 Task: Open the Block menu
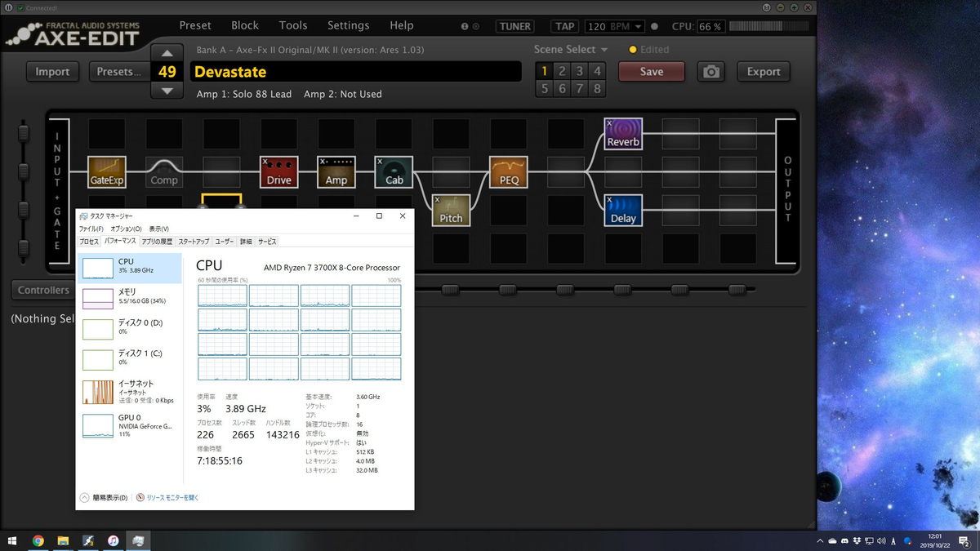click(x=245, y=25)
